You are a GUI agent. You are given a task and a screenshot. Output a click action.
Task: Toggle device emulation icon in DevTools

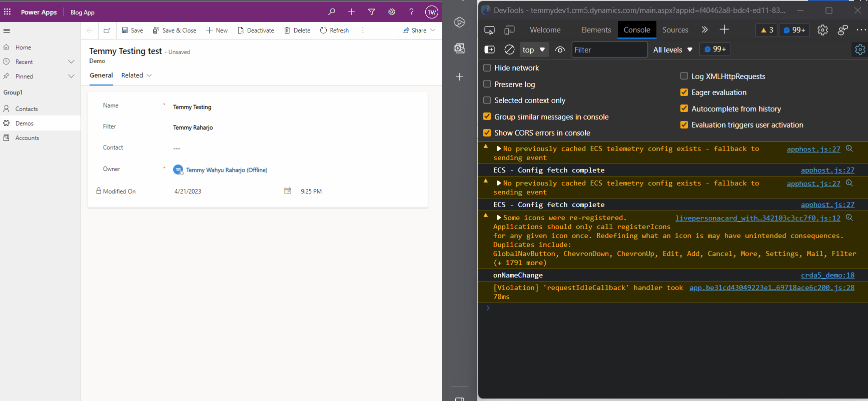point(509,30)
